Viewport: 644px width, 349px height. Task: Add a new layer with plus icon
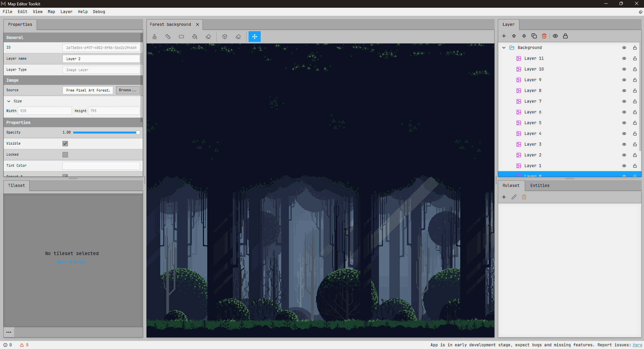coord(504,36)
